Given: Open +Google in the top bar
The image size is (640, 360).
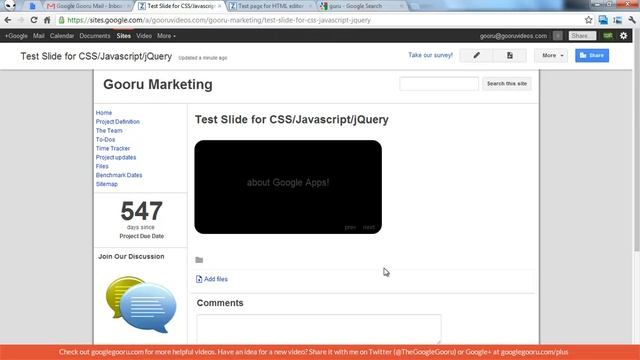Looking at the screenshot, I should pyautogui.click(x=16, y=36).
